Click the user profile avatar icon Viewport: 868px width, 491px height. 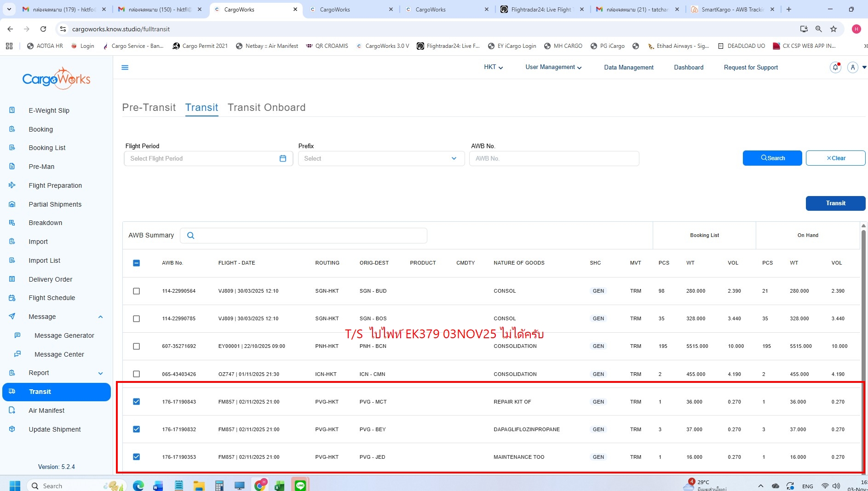pyautogui.click(x=852, y=68)
